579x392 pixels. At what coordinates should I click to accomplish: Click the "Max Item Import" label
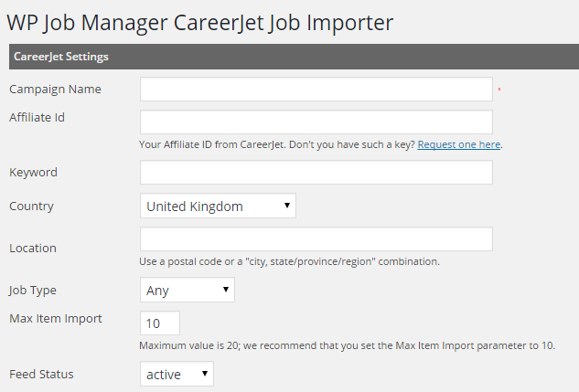(56, 319)
